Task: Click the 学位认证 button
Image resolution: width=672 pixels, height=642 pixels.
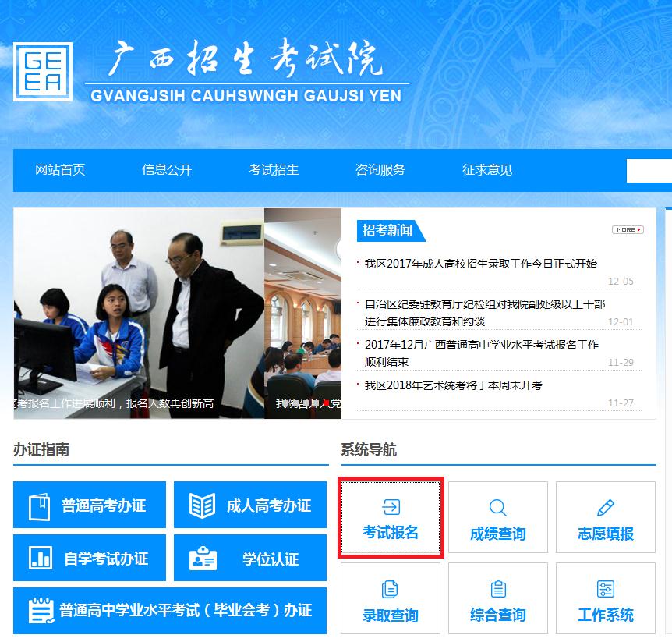Action: 250,558
